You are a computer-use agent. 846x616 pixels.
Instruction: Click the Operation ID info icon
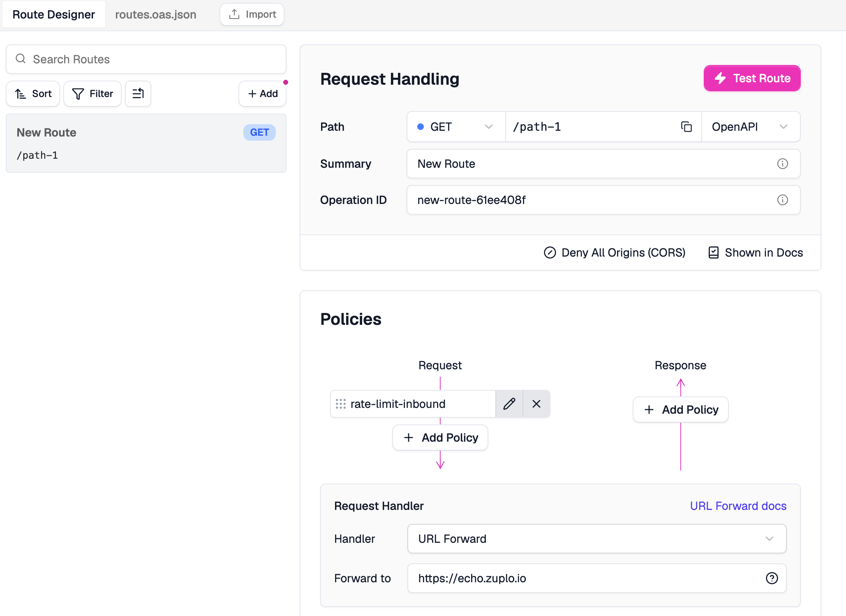(782, 200)
